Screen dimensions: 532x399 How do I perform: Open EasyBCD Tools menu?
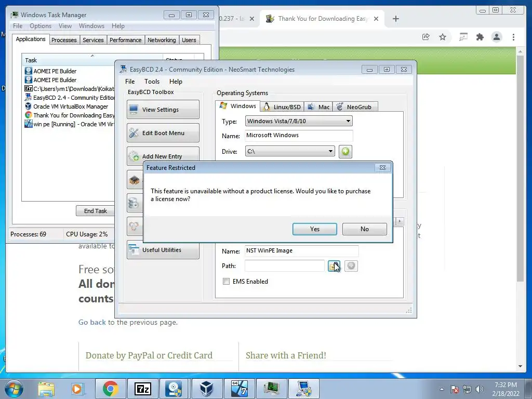pos(152,82)
